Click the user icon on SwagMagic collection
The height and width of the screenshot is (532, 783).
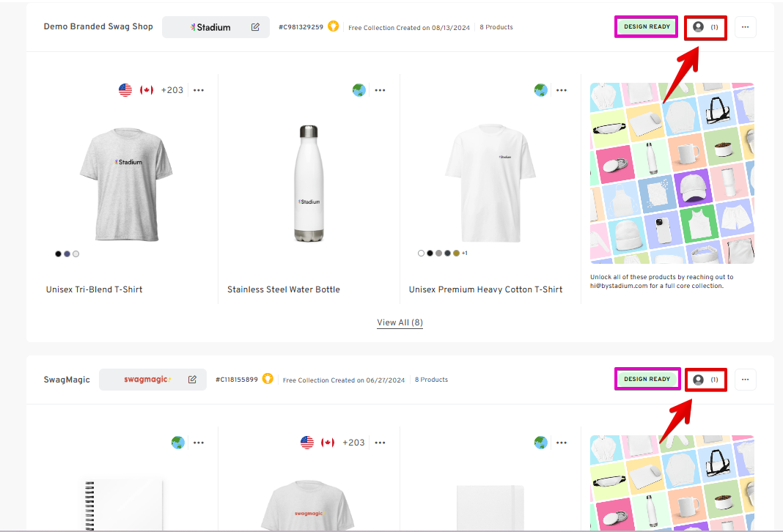[x=699, y=380]
